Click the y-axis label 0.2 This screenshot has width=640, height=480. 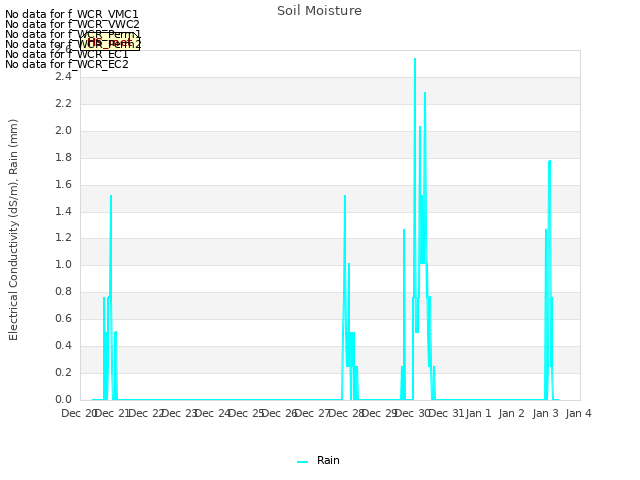point(63,372)
